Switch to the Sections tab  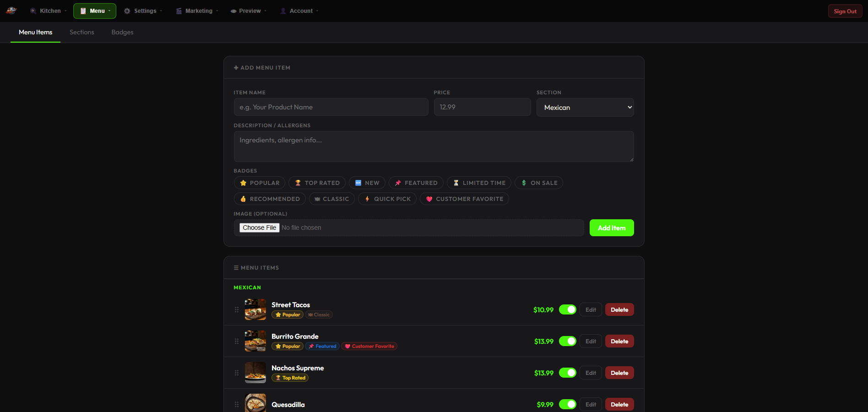pyautogui.click(x=82, y=32)
